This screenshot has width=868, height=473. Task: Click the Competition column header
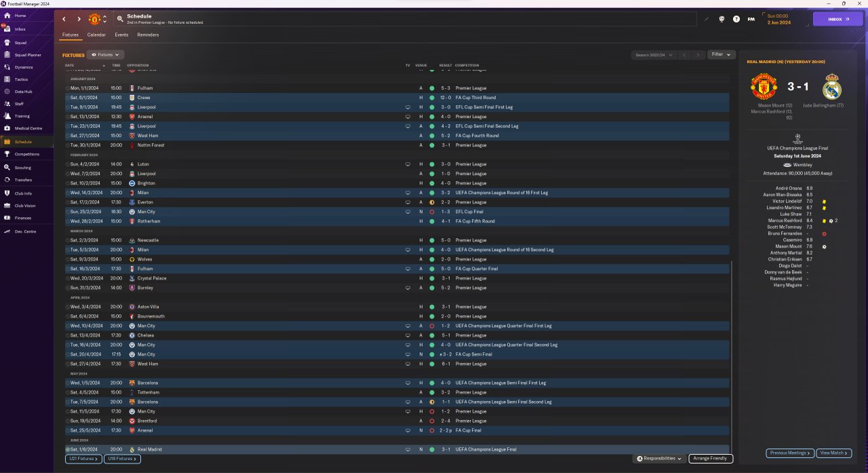467,65
